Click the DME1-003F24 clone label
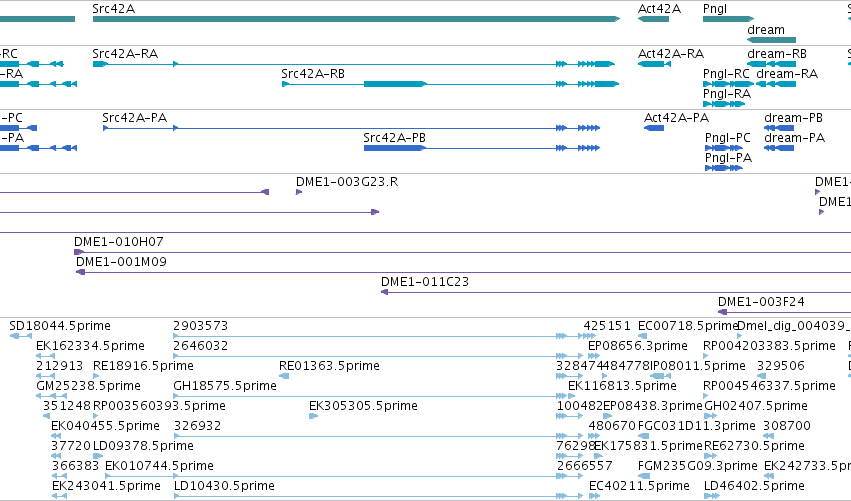Screen dimensions: 851x501 761,302
